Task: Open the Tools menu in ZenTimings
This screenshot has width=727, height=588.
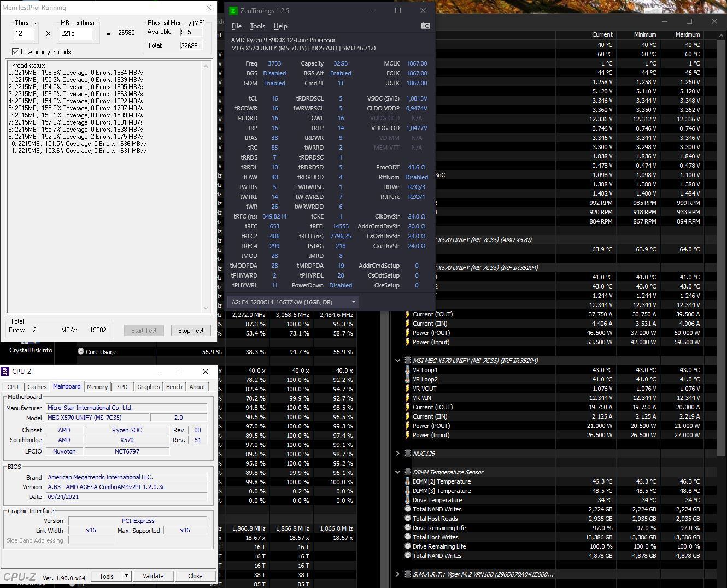Action: point(257,26)
